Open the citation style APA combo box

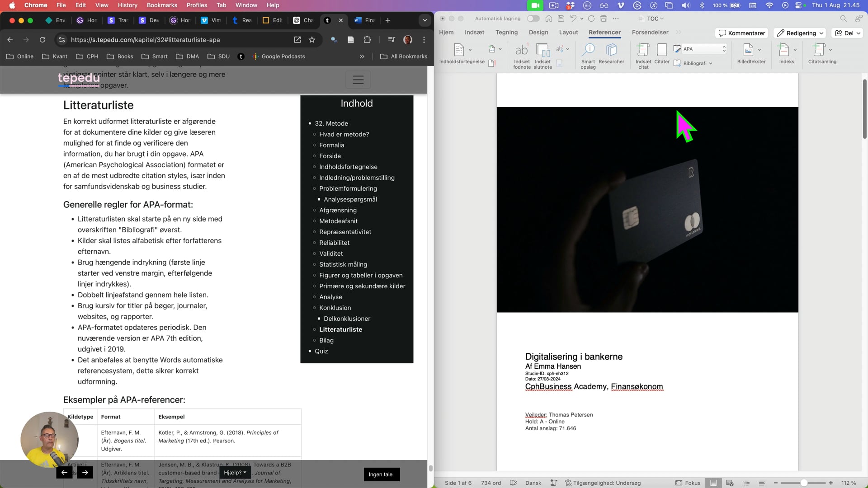[x=704, y=49]
